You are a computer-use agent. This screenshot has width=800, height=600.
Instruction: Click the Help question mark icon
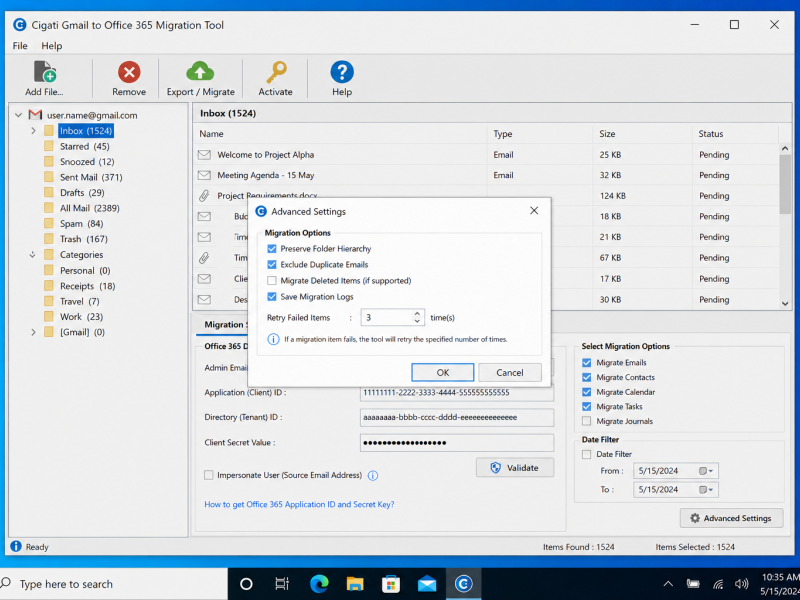pos(342,72)
